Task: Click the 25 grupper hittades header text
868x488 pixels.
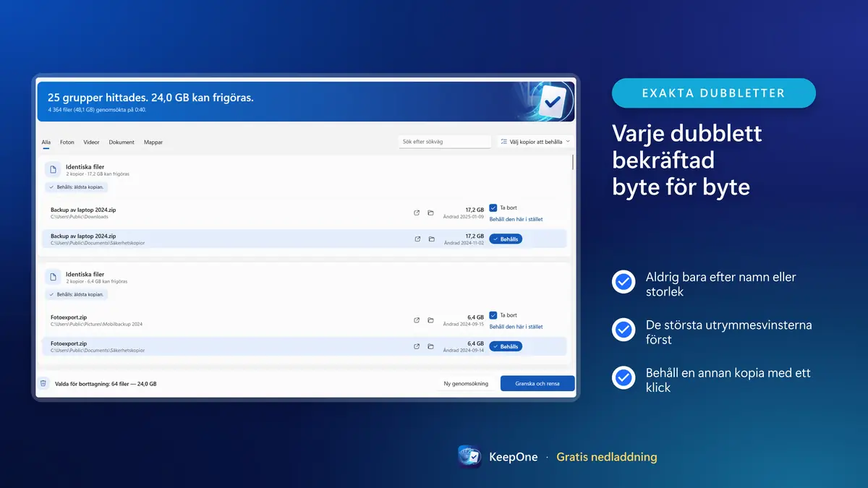Action: coord(150,97)
